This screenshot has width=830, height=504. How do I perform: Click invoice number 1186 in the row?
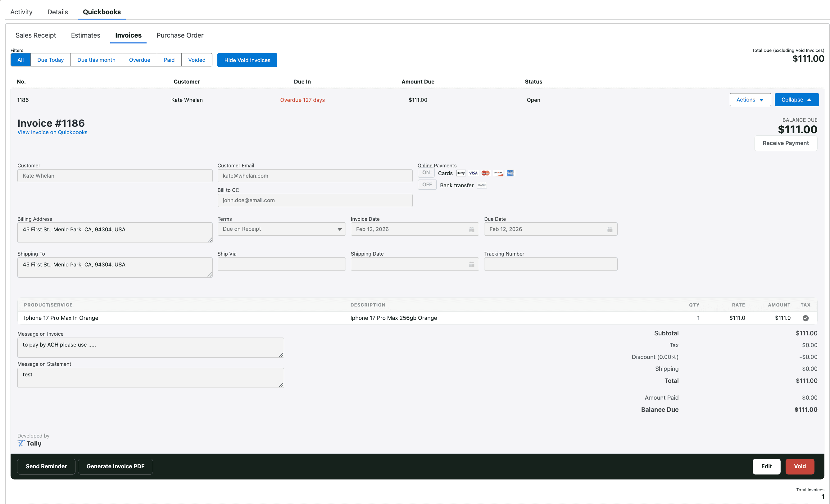pos(23,100)
